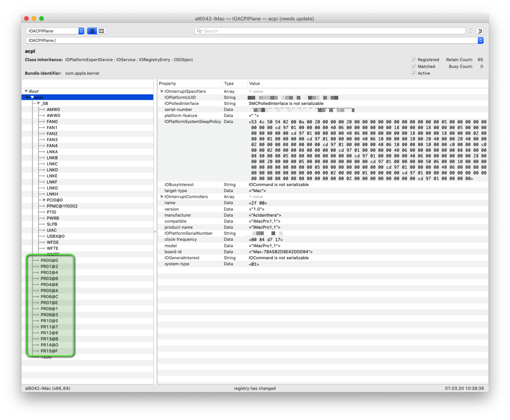Switch to the list (outline) view
This screenshot has width=510, height=420.
(x=92, y=31)
